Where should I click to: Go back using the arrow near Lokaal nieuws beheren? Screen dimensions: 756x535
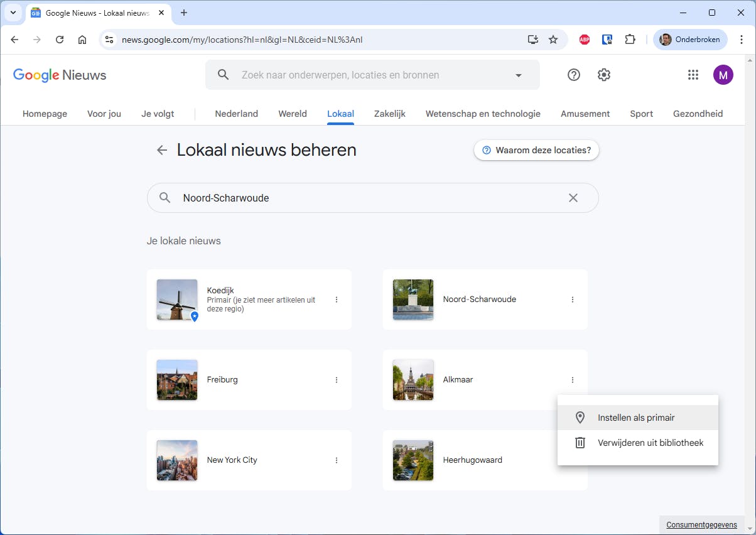tap(161, 150)
